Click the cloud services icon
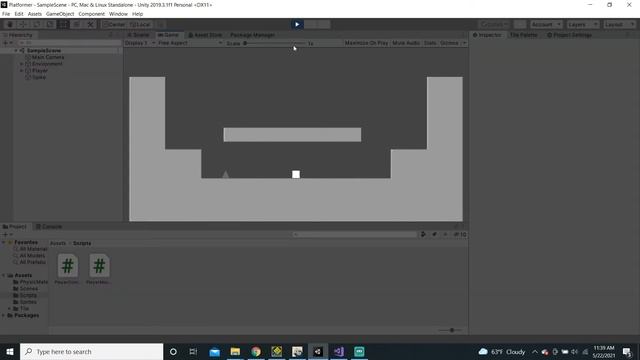Viewport: 640px width, 360px height. click(x=520, y=24)
